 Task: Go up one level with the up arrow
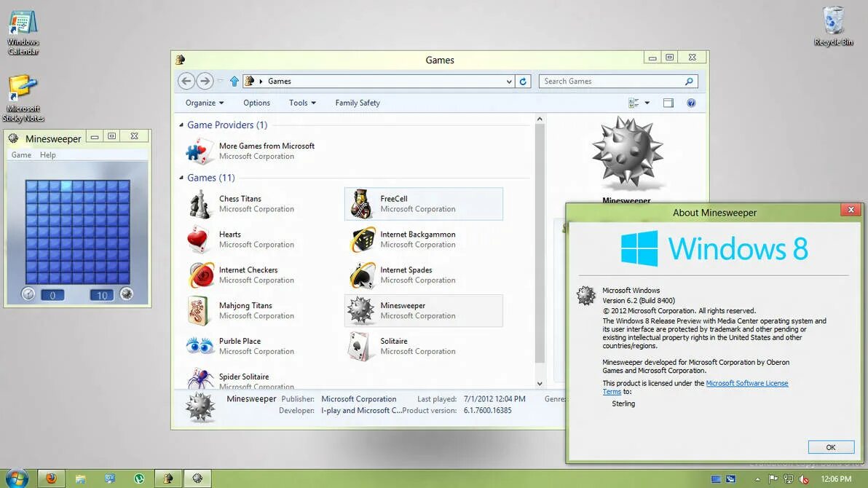pos(234,81)
